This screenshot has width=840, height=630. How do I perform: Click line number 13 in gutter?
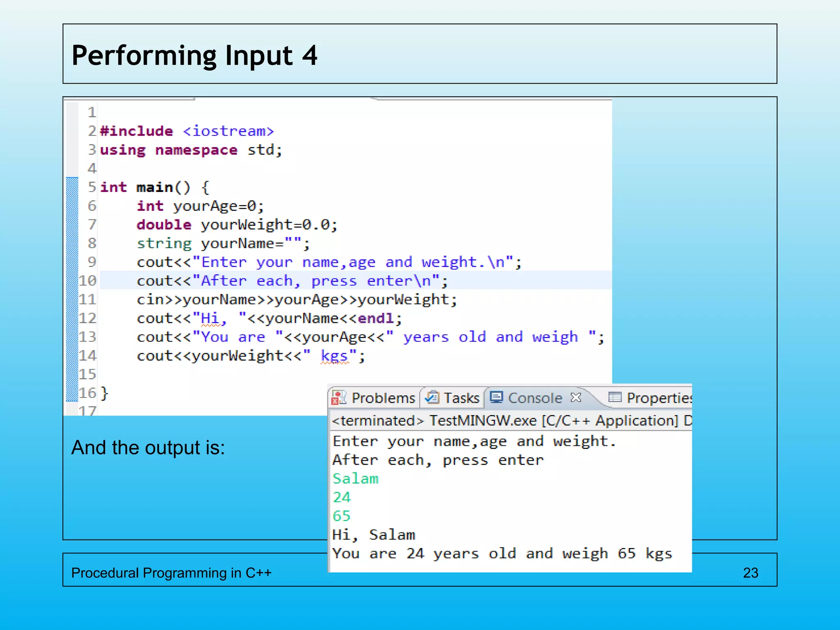pyautogui.click(x=87, y=337)
